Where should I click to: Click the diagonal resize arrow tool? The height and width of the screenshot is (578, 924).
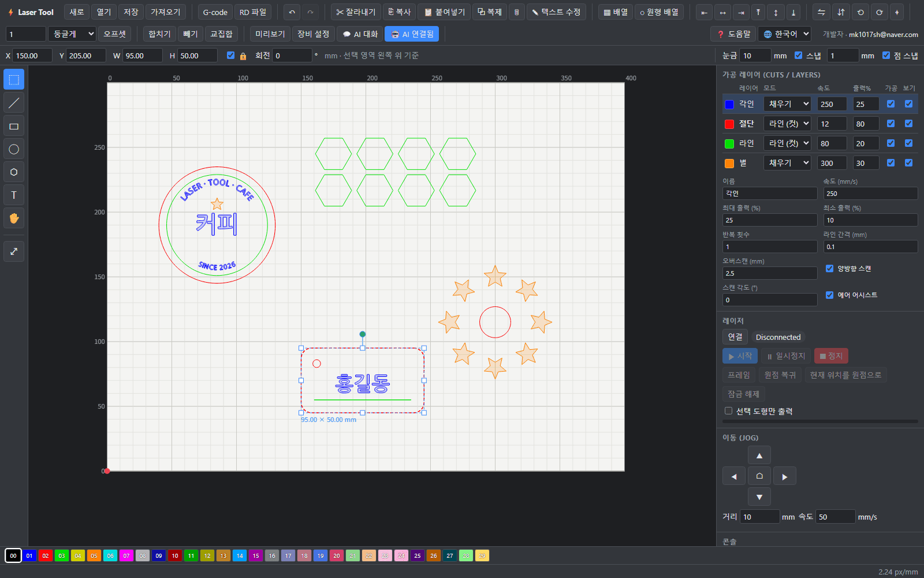(x=14, y=251)
